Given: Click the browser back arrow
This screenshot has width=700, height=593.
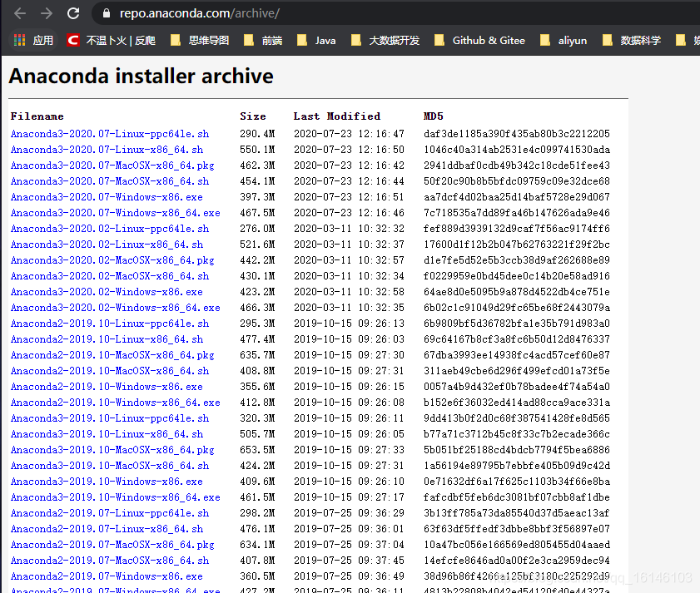Looking at the screenshot, I should tap(20, 13).
